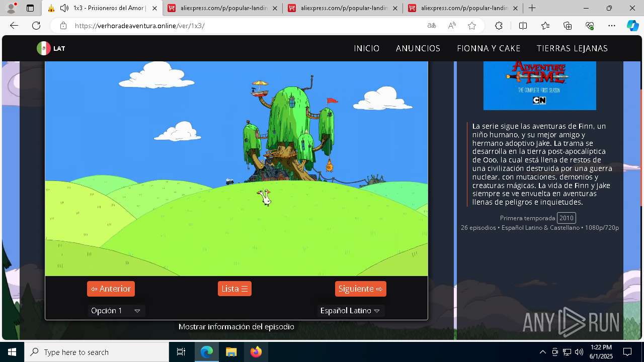Open TIERRAS LEJANAS menu item

pyautogui.click(x=572, y=48)
